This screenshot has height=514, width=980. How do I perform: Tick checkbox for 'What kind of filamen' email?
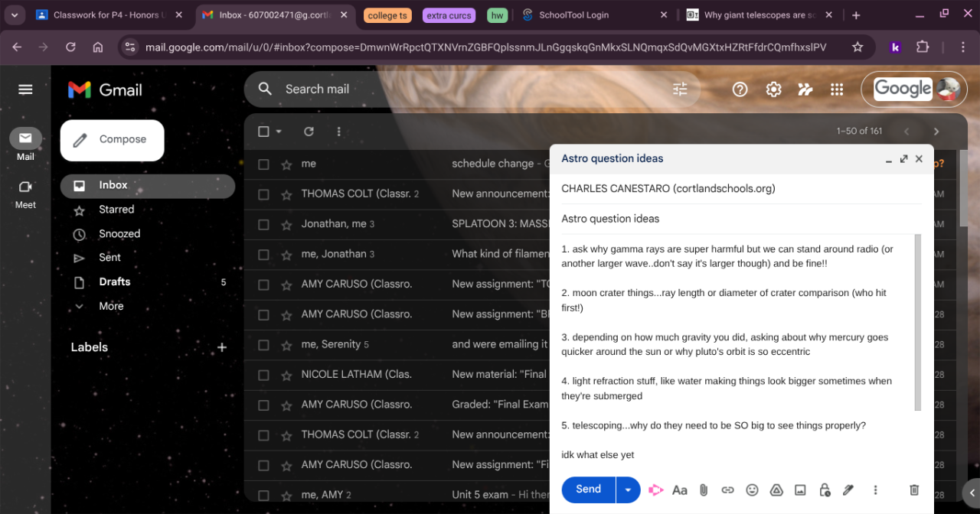pyautogui.click(x=263, y=255)
